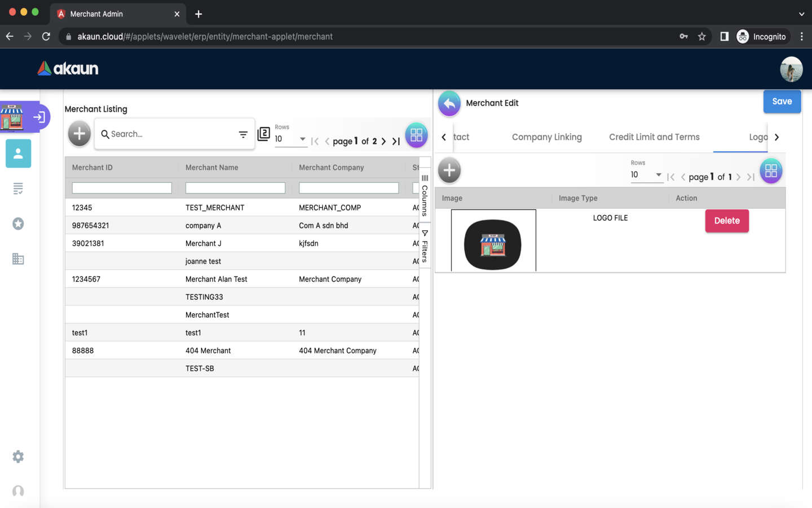Click the Save button
This screenshot has width=812, height=508.
[x=782, y=102]
